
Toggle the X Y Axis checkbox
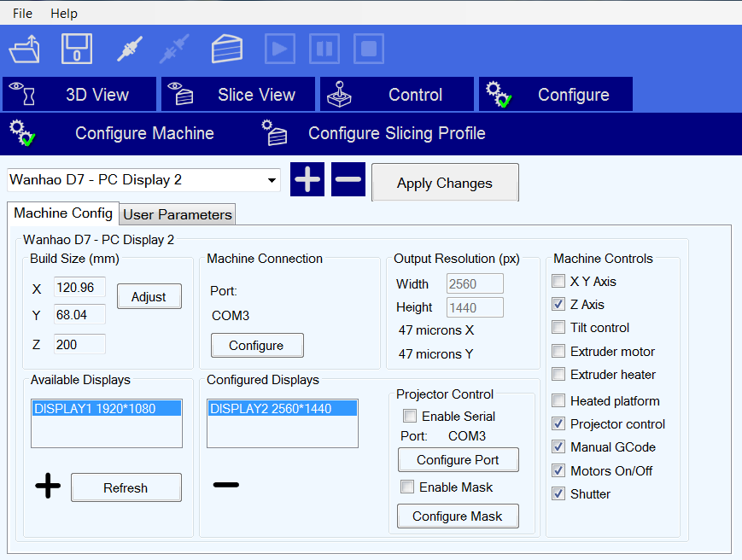[558, 281]
